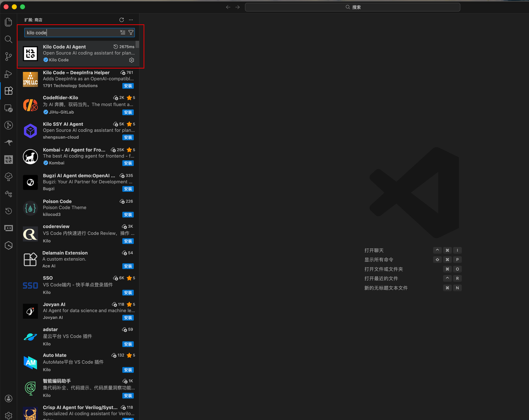Click the Auto Mate AM logo
529x420 pixels.
point(31,363)
